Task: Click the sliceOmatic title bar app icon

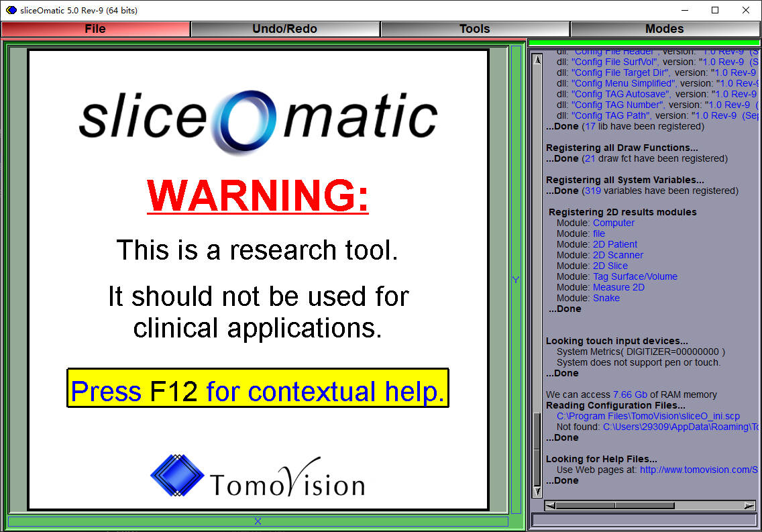Action: point(11,10)
